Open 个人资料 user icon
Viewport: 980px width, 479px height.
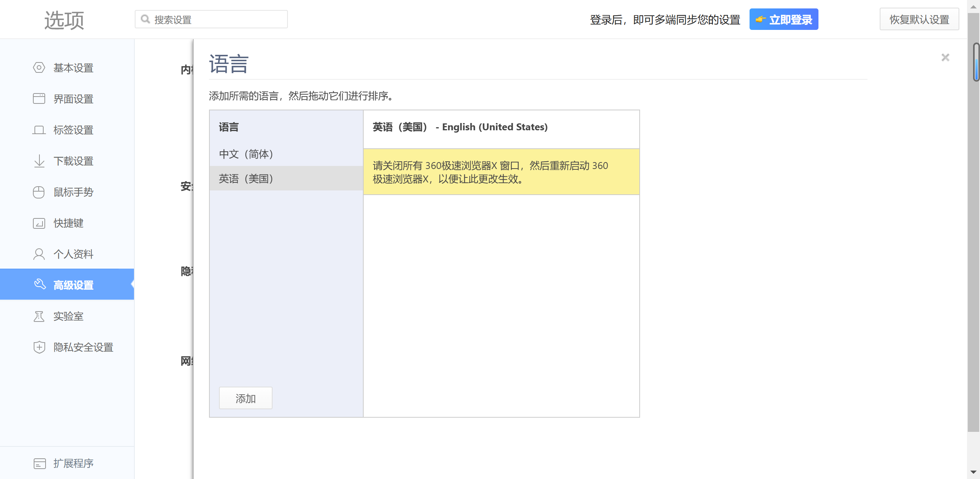39,254
